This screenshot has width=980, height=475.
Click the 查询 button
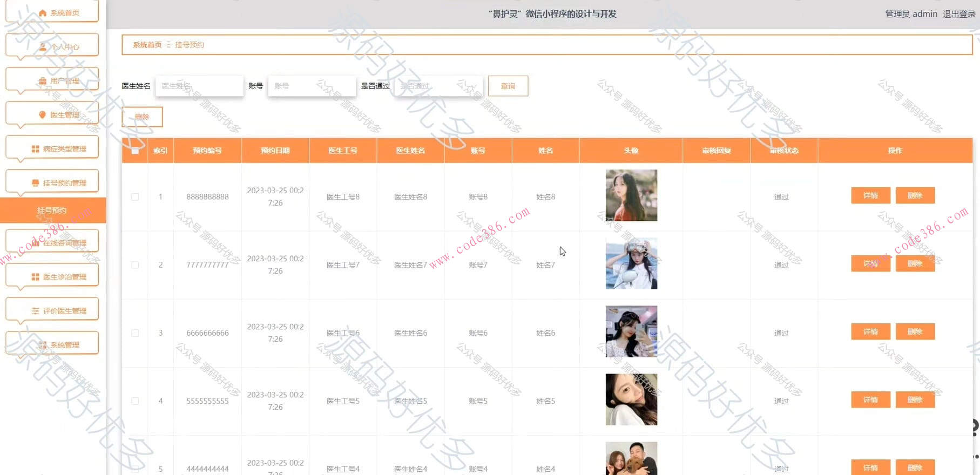(508, 86)
